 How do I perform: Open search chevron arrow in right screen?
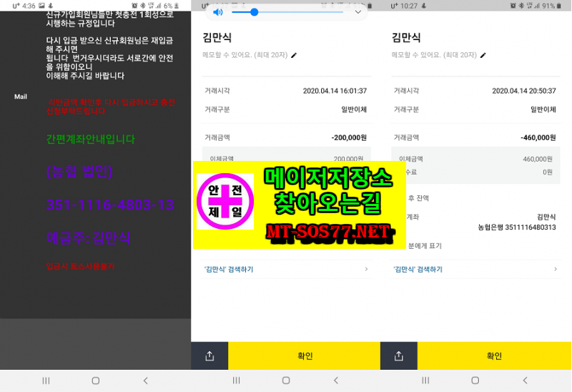tap(556, 269)
